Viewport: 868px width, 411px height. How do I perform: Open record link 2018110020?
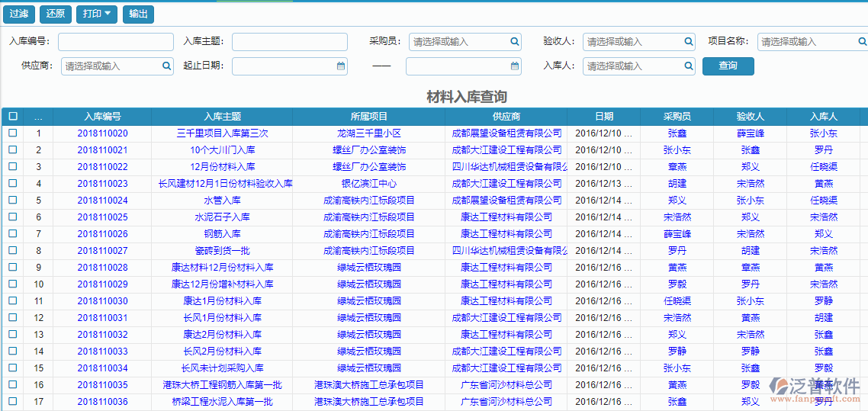102,133
